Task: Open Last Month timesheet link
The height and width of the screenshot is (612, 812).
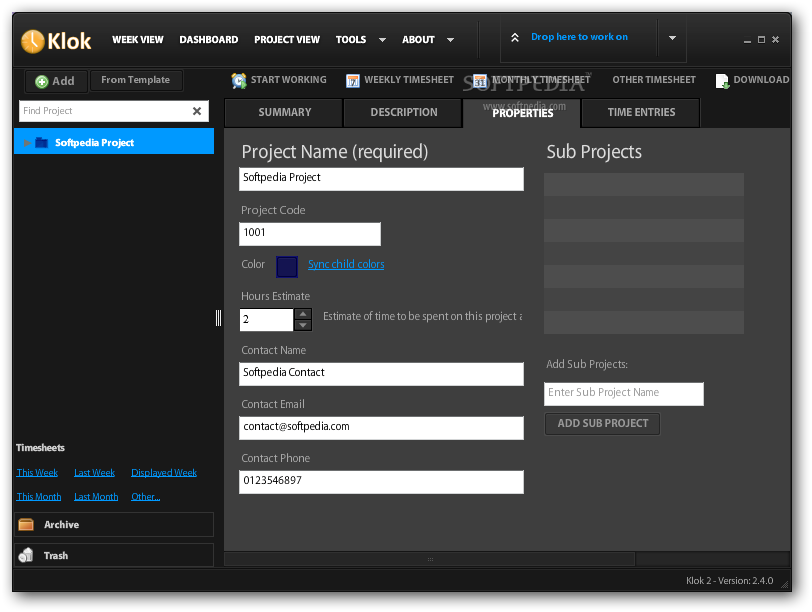Action: 96,497
